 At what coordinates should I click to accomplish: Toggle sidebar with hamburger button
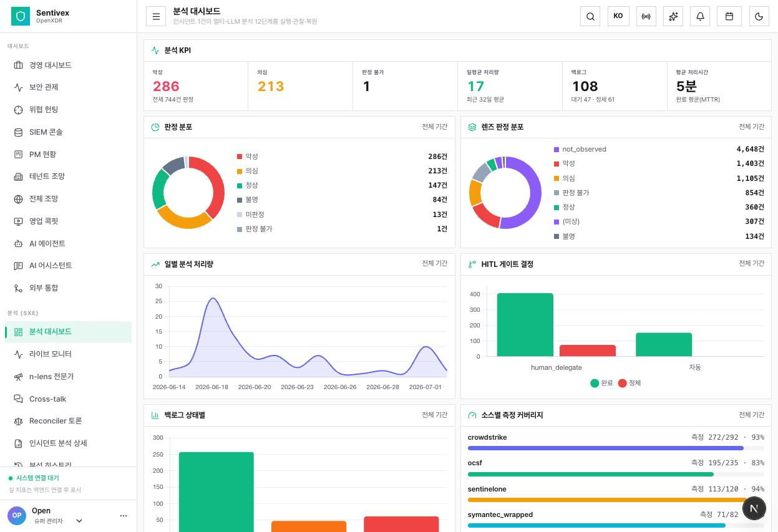point(156,16)
